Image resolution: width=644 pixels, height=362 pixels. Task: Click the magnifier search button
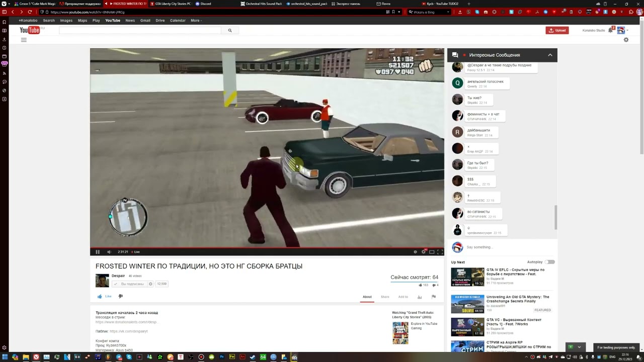[x=230, y=31]
